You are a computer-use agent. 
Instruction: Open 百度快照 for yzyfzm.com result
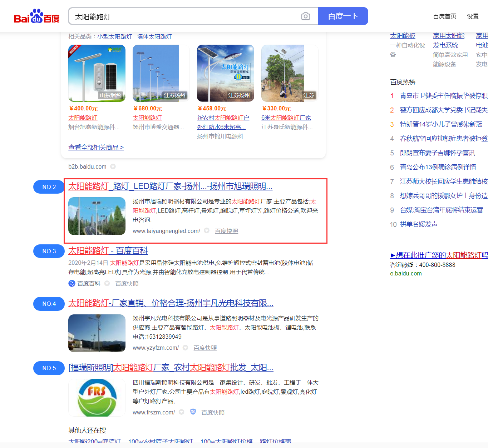(205, 348)
